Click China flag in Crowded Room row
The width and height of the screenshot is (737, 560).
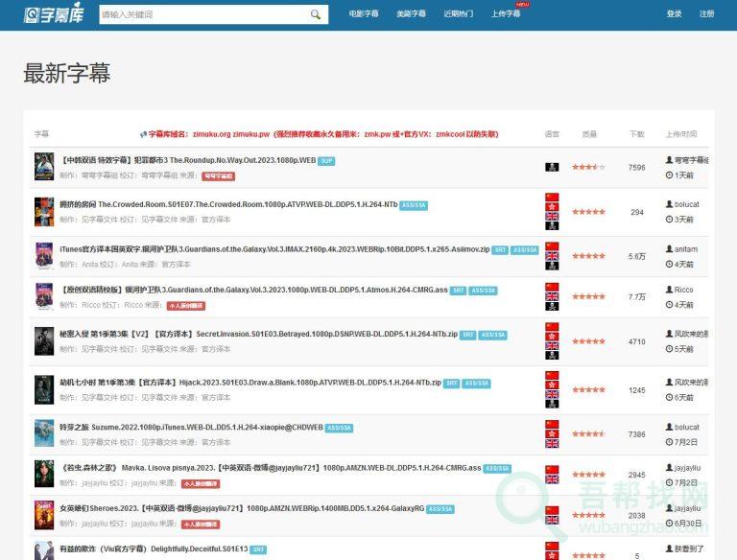pos(552,198)
